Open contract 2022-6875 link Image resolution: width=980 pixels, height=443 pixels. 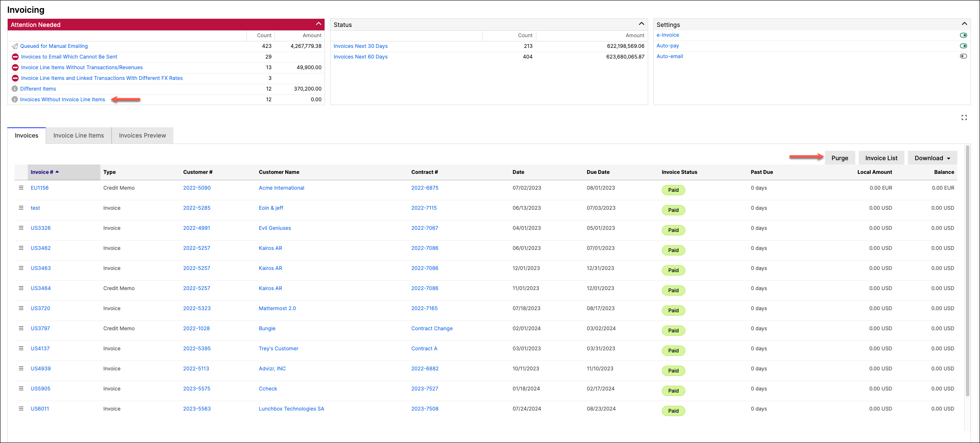point(425,188)
